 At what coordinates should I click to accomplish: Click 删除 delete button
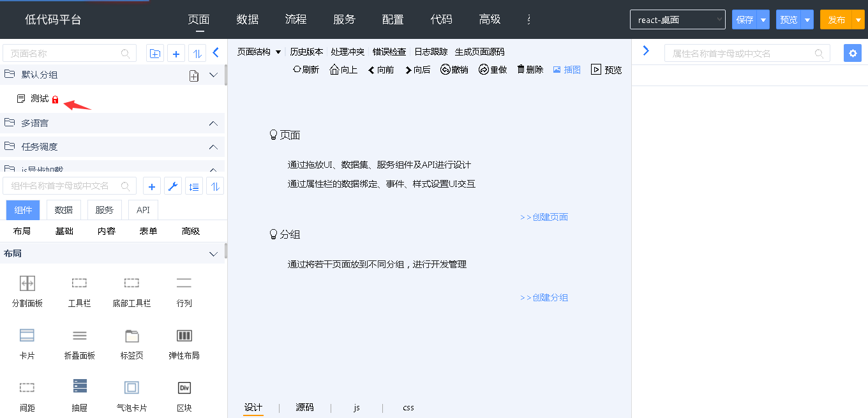click(x=530, y=70)
